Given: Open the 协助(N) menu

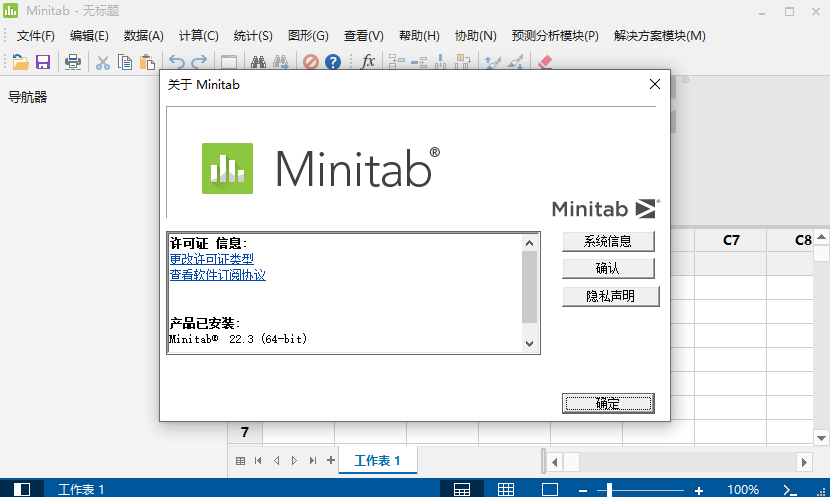Looking at the screenshot, I should (x=475, y=36).
